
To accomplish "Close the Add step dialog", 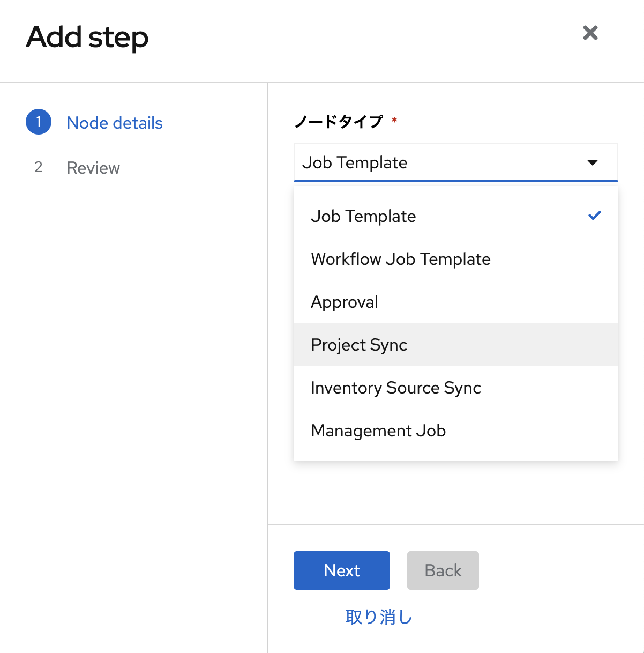I will coord(590,33).
